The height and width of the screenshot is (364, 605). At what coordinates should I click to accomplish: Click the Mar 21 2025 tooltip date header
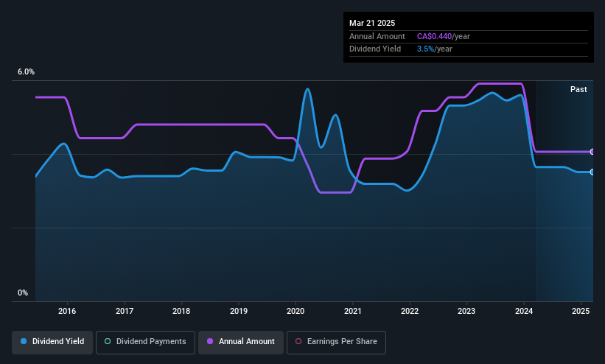point(372,23)
